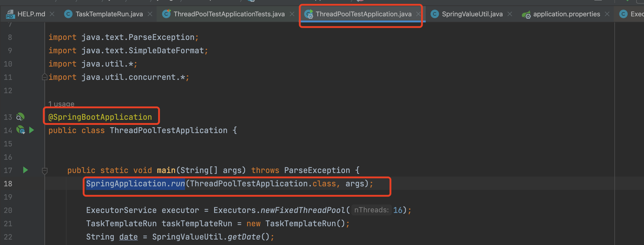Open the SpringValueUtil.java tab
The image size is (644, 245).
click(472, 14)
